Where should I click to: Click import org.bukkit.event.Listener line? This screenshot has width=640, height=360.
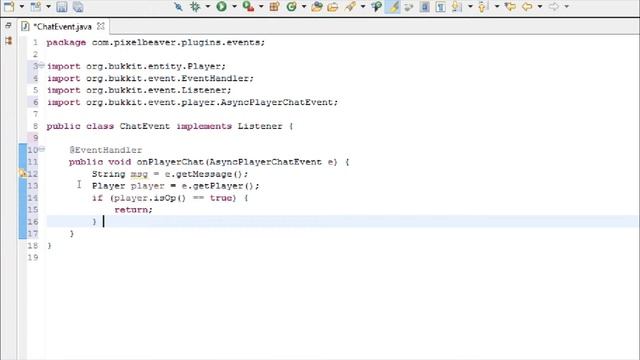pos(139,90)
